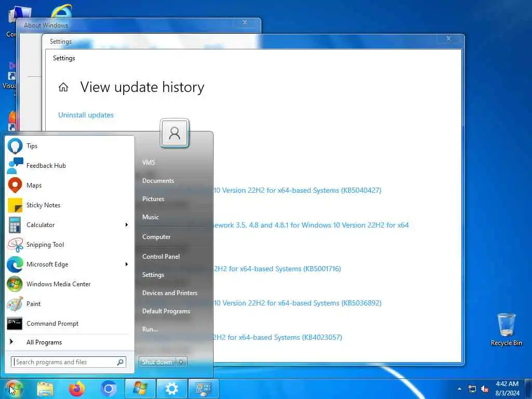Image resolution: width=532 pixels, height=399 pixels.
Task: Close the About Windows window
Action: pyautogui.click(x=245, y=22)
